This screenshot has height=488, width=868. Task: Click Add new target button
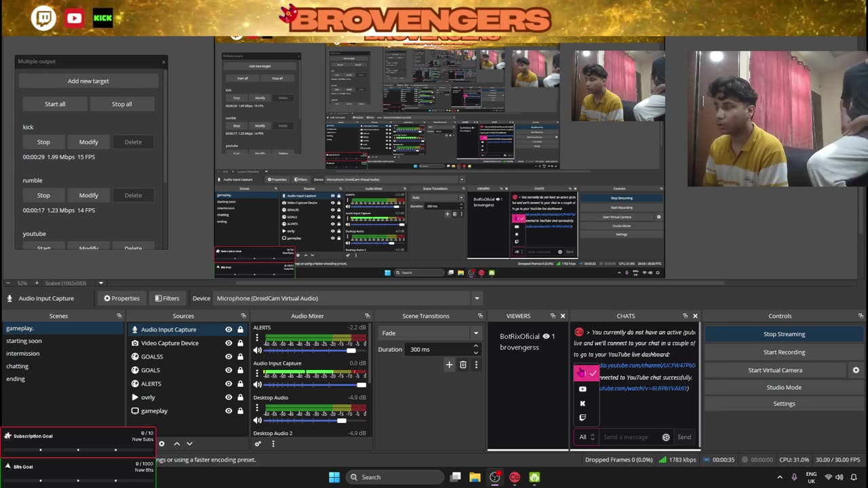point(88,81)
